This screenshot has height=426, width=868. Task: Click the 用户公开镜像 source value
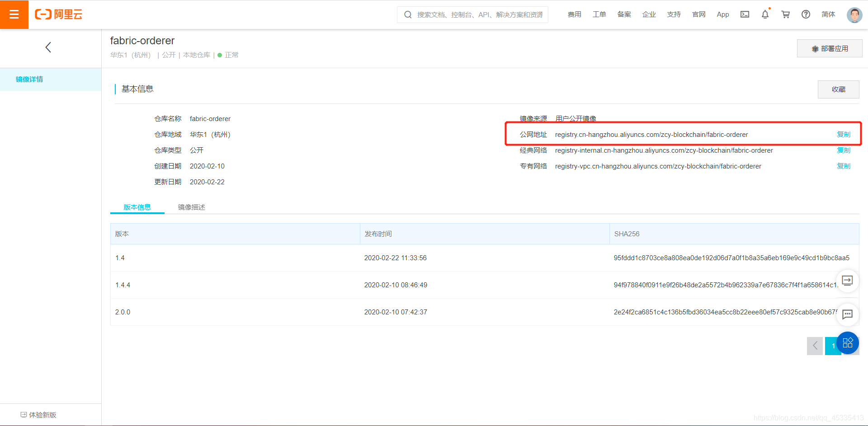click(576, 118)
